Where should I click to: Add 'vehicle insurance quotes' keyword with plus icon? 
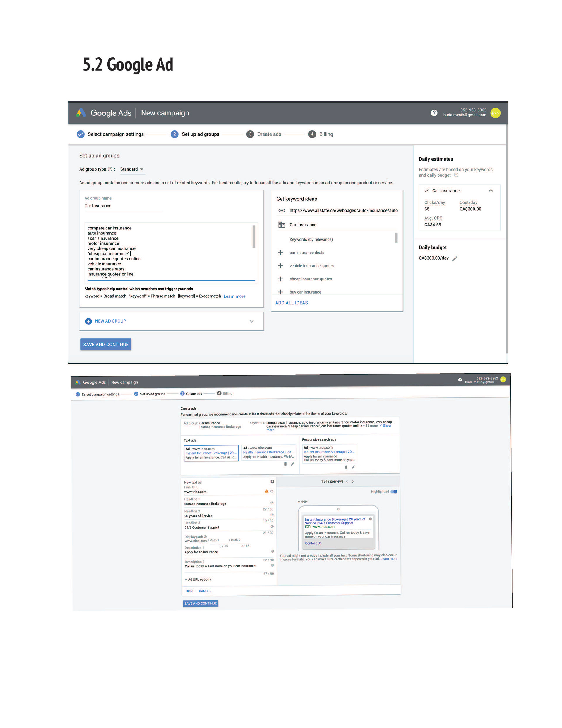(280, 266)
